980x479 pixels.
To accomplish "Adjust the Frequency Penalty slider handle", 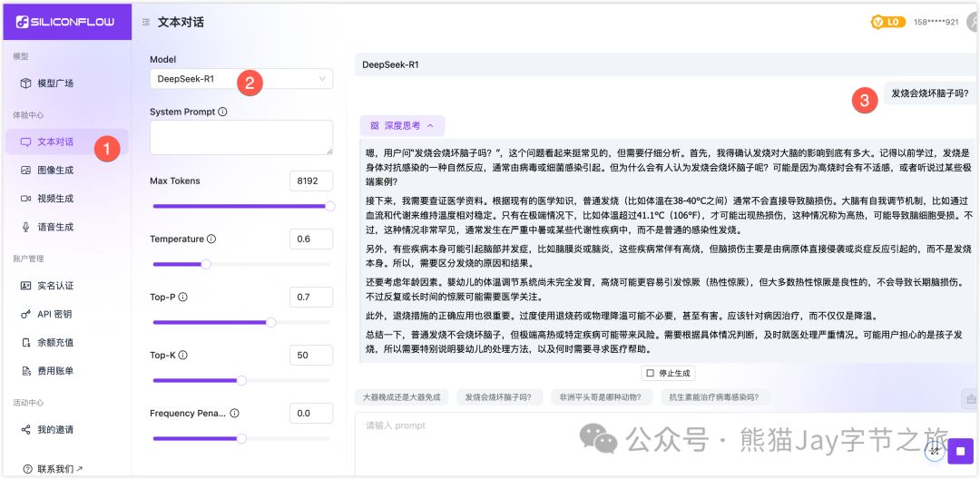I will coord(241,438).
